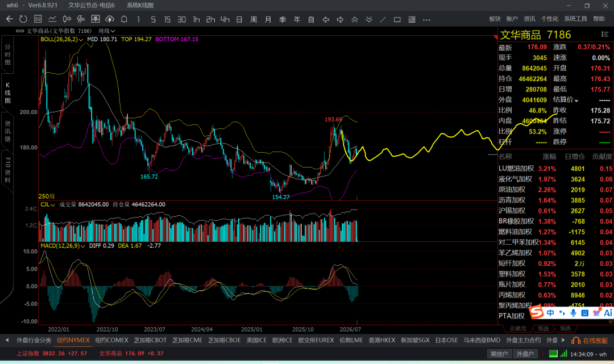The width and height of the screenshot is (614, 364).
Task: Click the chain link icon beside chart title
Action: (x=20, y=31)
